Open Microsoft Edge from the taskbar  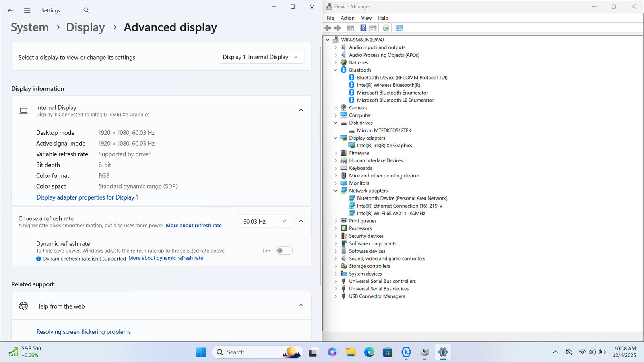(x=369, y=352)
